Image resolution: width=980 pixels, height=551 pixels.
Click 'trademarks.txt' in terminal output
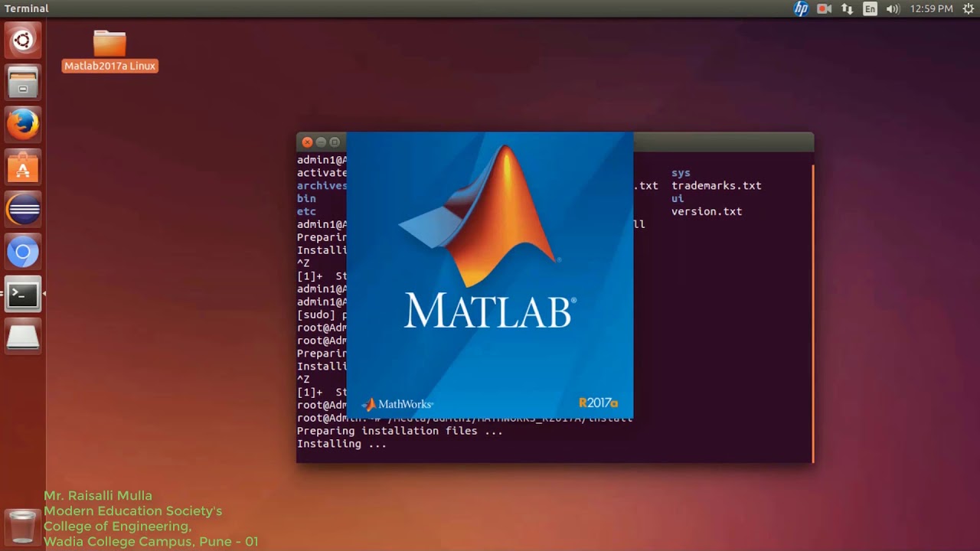(716, 186)
